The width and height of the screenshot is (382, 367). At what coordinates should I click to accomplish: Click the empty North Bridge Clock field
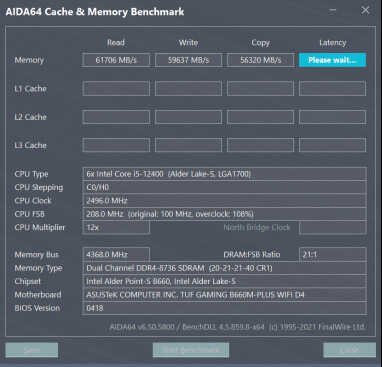333,227
